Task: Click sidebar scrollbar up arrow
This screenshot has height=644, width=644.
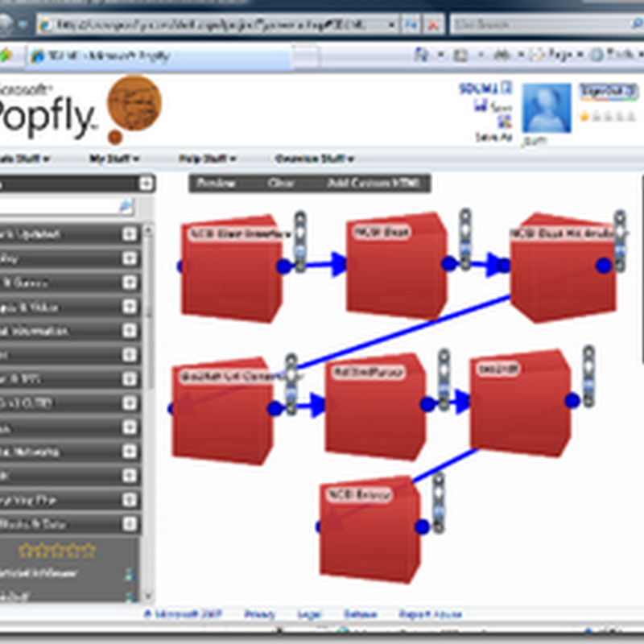Action: pyautogui.click(x=149, y=230)
